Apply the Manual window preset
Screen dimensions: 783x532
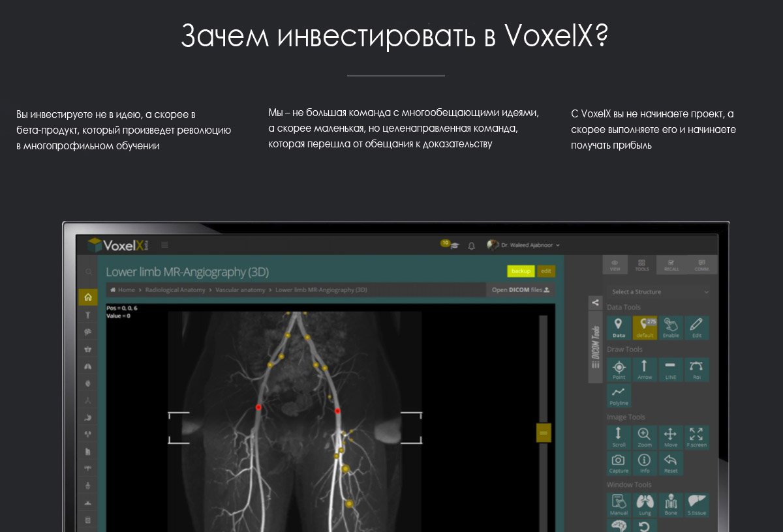click(619, 505)
